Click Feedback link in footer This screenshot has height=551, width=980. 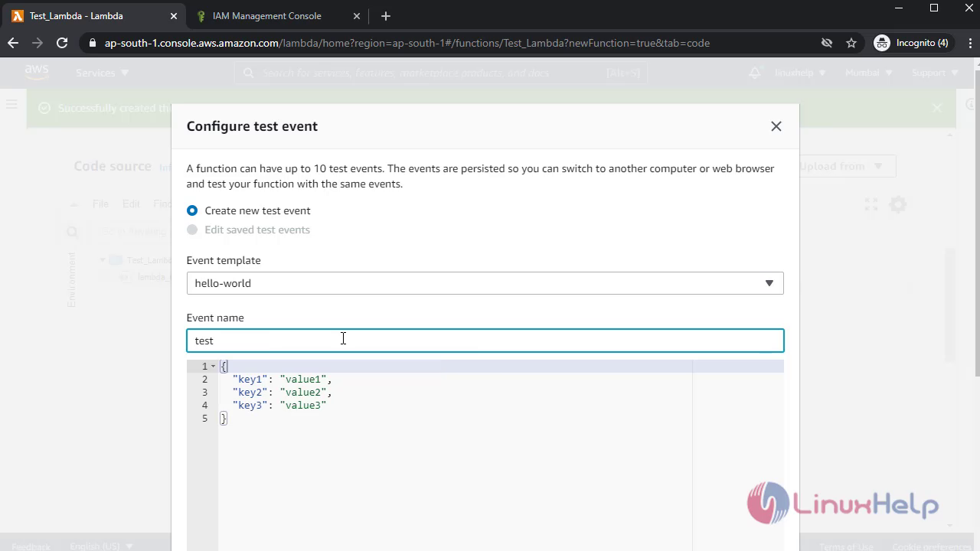tap(31, 546)
